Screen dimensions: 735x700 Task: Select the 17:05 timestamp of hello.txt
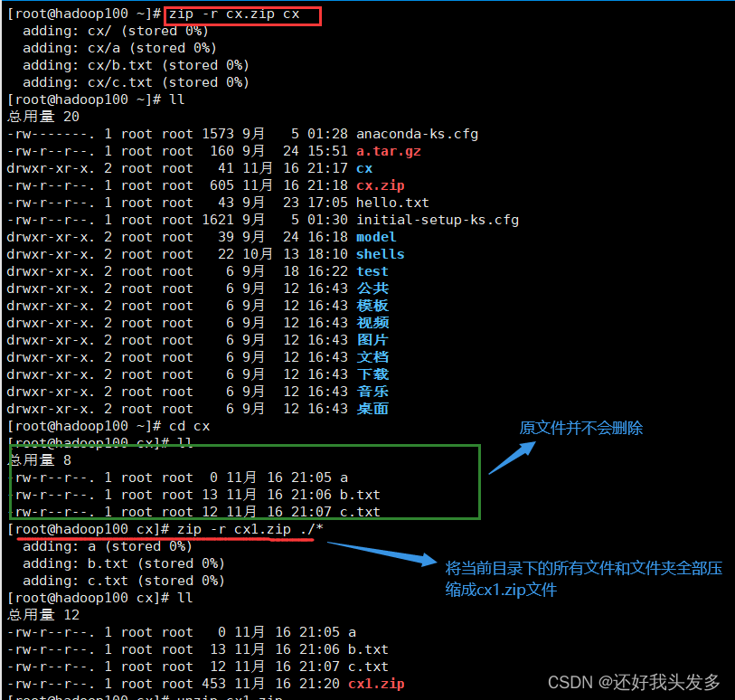point(327,203)
